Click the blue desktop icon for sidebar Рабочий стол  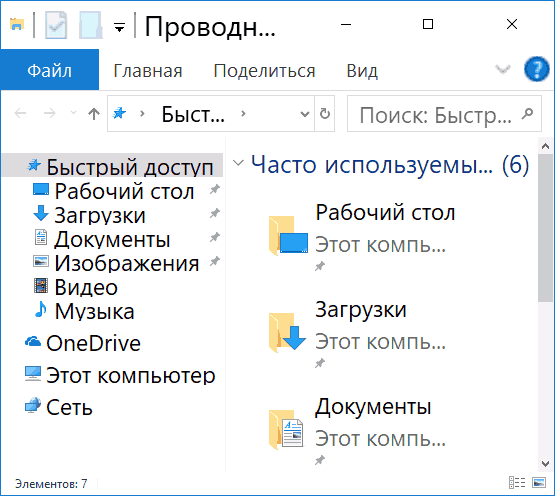tap(41, 189)
